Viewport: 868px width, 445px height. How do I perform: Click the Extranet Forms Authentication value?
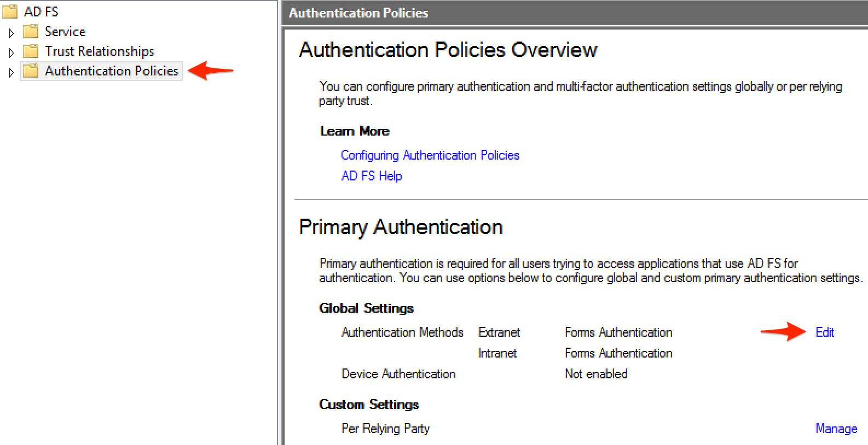click(618, 332)
